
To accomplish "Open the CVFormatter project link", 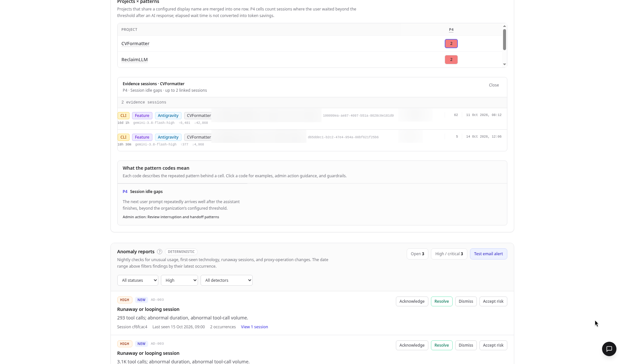I will [x=135, y=44].
